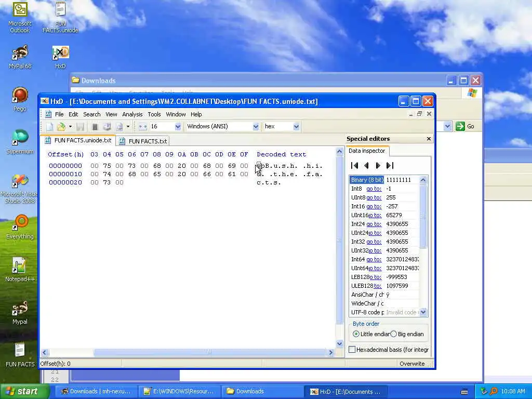Click the bytes-per-row width arrows icon
This screenshot has width=532, height=399.
pyautogui.click(x=142, y=127)
